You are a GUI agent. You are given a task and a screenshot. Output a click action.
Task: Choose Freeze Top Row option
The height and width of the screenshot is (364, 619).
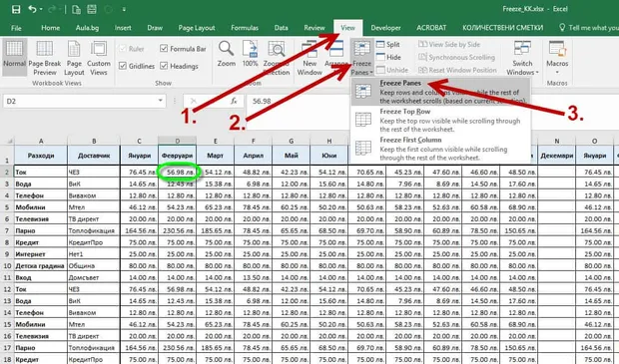pyautogui.click(x=440, y=120)
